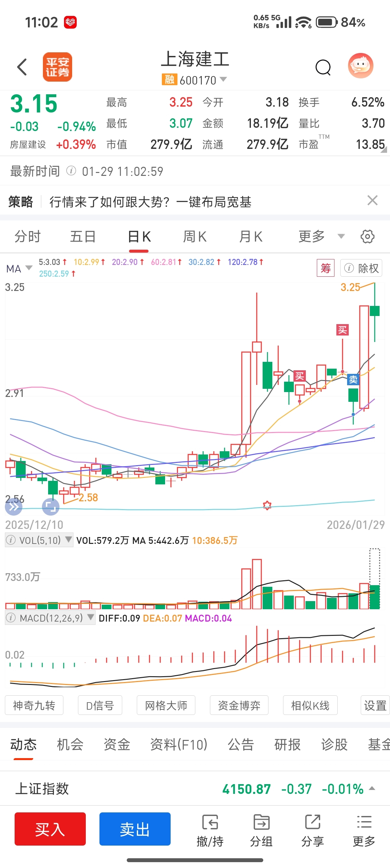Expand the stock code 600170 dropdown

coord(223,80)
